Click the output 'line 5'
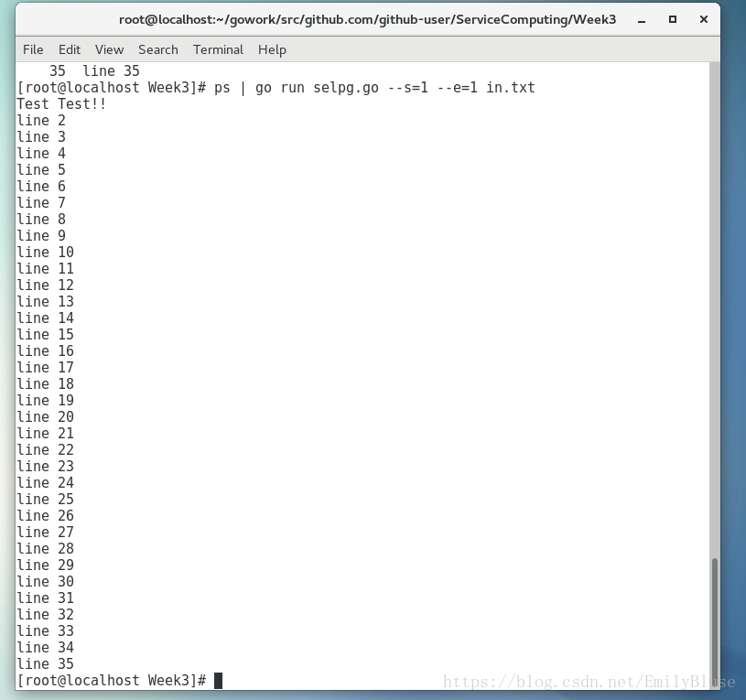 41,170
